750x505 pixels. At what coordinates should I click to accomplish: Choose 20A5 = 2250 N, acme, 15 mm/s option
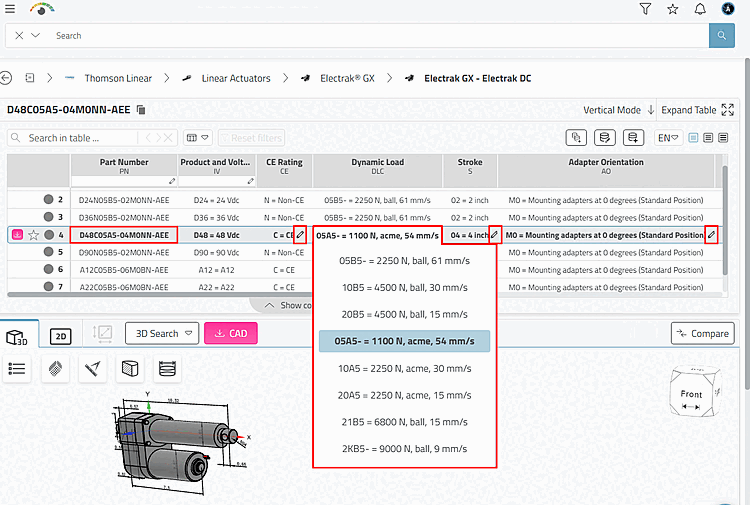[x=404, y=395]
